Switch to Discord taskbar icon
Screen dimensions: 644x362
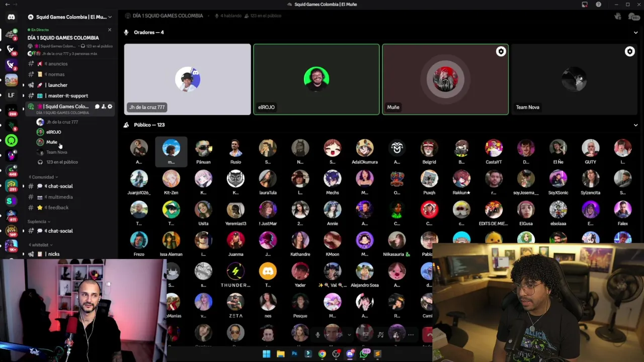350,354
